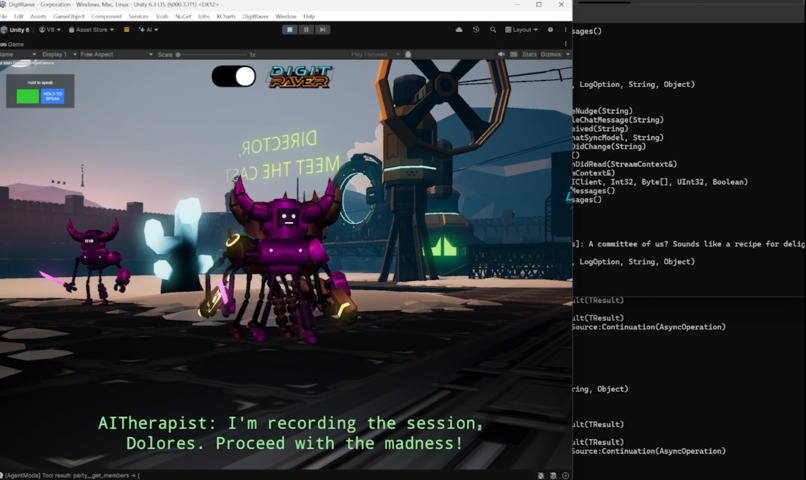806x480 pixels.
Task: Open the Unity Cloud icon
Action: tap(459, 30)
